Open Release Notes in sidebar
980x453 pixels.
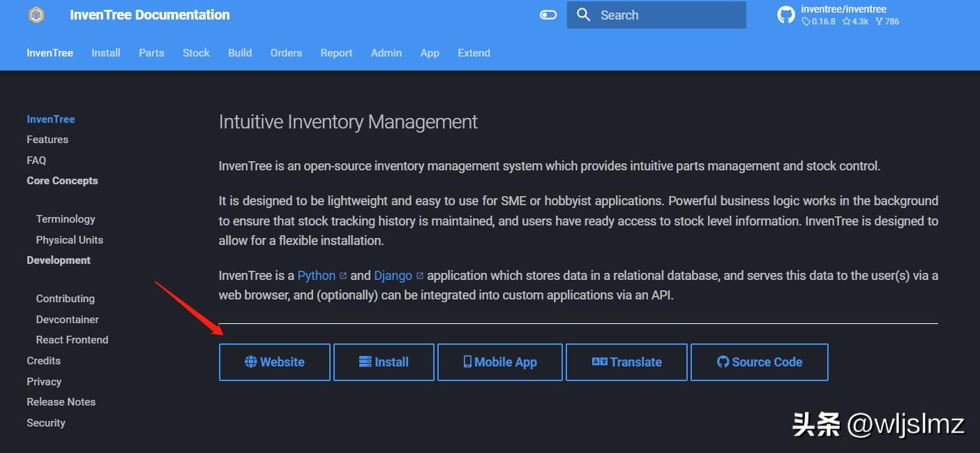(61, 402)
